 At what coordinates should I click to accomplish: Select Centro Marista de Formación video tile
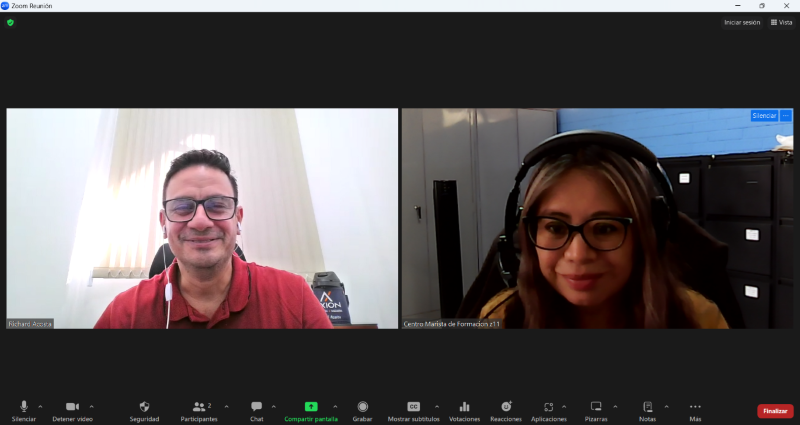pyautogui.click(x=597, y=218)
